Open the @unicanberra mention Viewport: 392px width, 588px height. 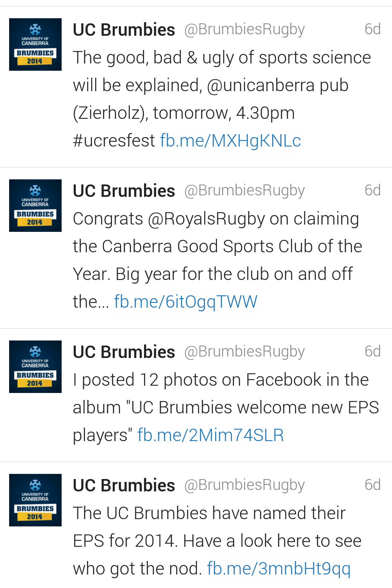[x=261, y=85]
